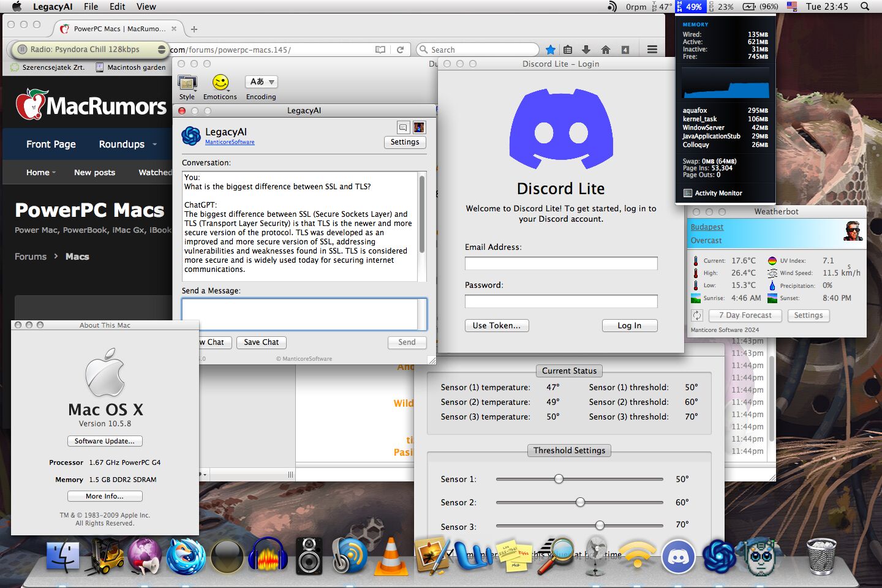The width and height of the screenshot is (882, 588).
Task: Open Budapest link in Weatherbot
Action: click(707, 227)
